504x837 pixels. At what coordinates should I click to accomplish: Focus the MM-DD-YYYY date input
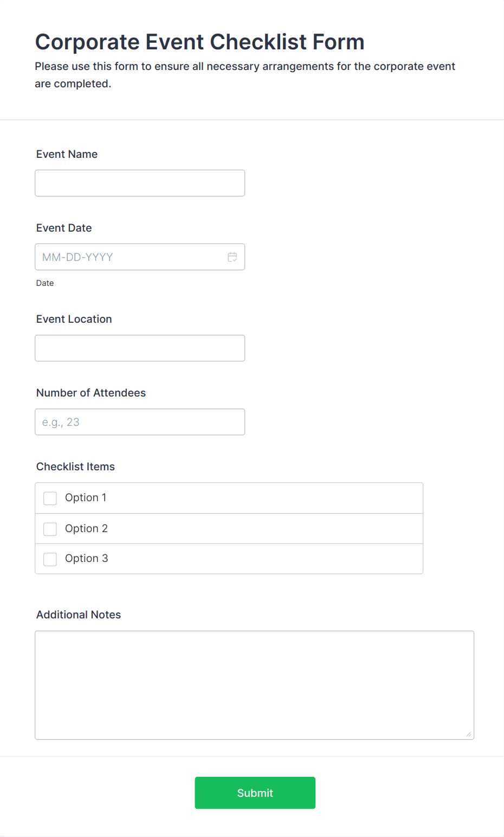click(130, 257)
